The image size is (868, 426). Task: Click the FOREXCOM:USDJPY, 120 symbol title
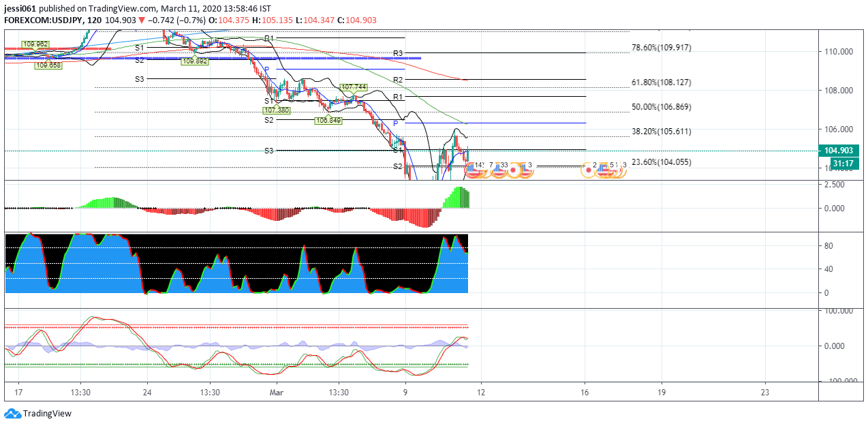[52, 20]
